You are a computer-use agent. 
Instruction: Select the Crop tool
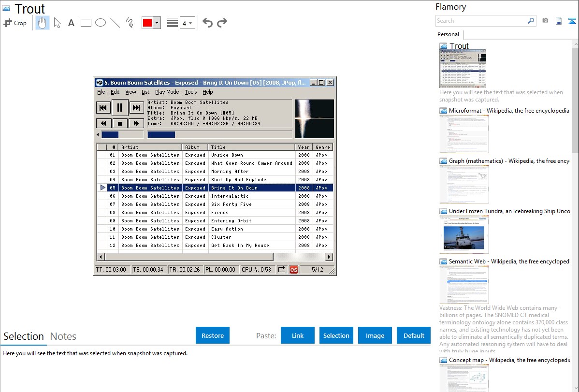(x=15, y=23)
